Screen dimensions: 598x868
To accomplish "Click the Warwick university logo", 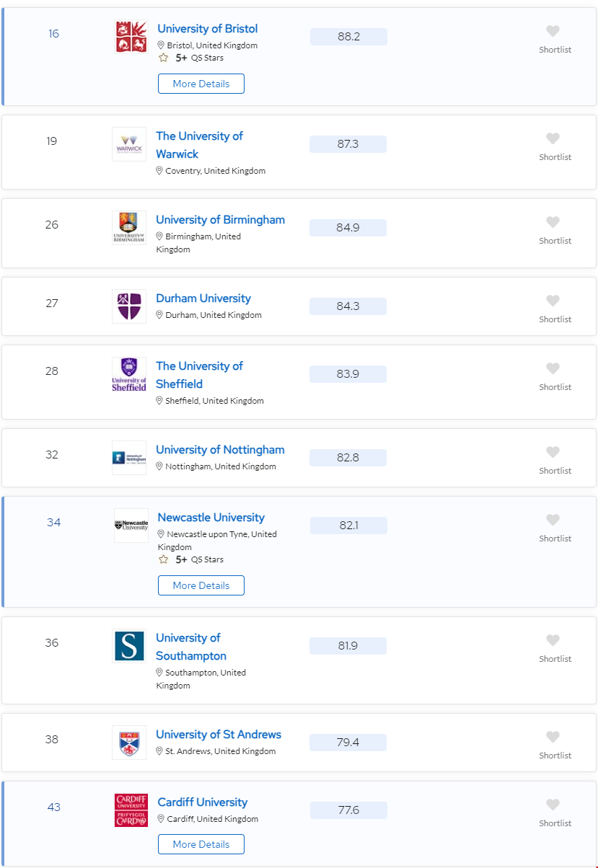I will 129,144.
